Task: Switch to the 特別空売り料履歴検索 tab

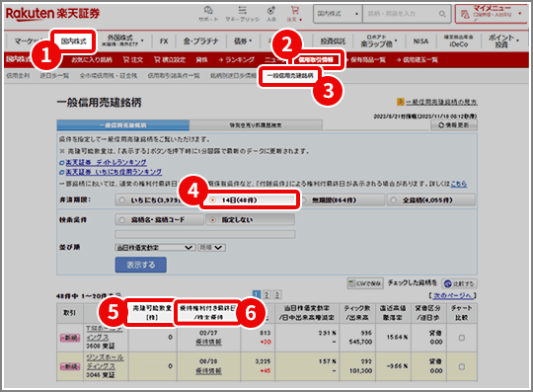Action: (x=256, y=125)
